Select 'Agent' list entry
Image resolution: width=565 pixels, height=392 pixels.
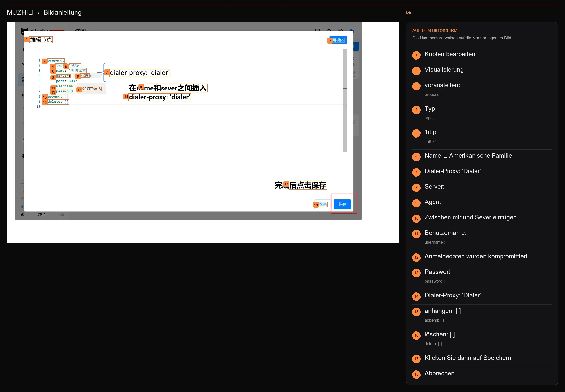(x=482, y=203)
